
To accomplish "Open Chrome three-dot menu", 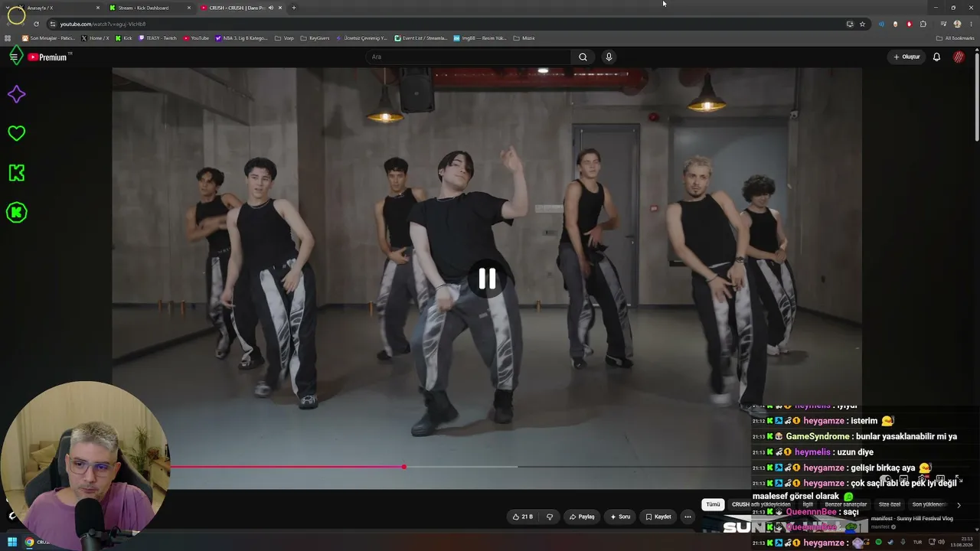I will pyautogui.click(x=971, y=24).
